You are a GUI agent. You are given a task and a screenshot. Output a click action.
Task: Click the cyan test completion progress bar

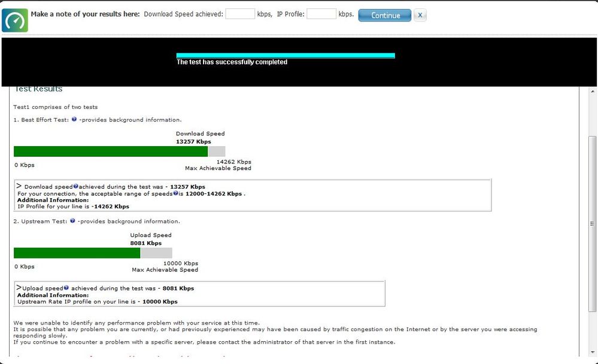pos(284,54)
